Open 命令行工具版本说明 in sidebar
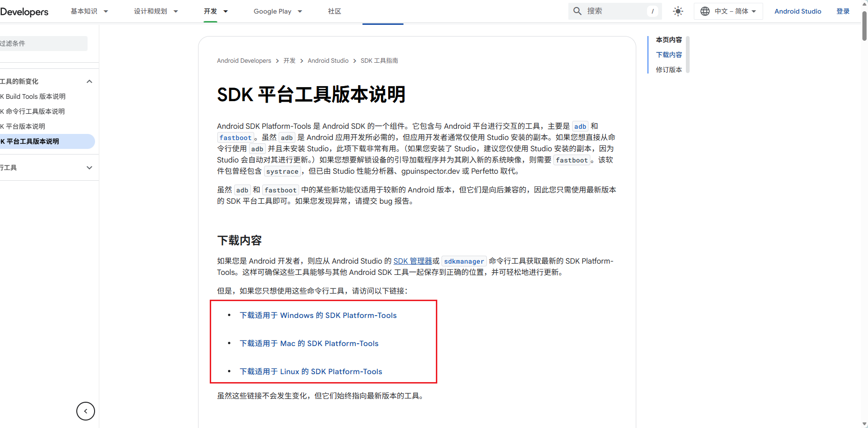868x428 pixels. [32, 111]
